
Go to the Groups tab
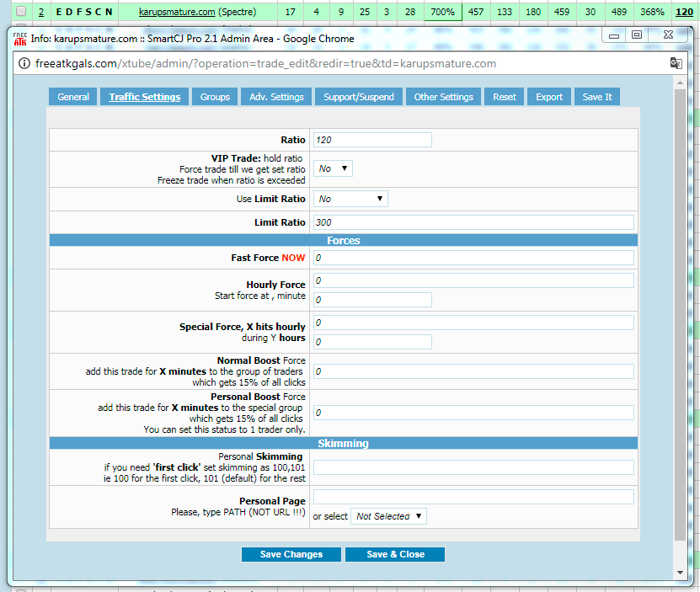[x=215, y=97]
